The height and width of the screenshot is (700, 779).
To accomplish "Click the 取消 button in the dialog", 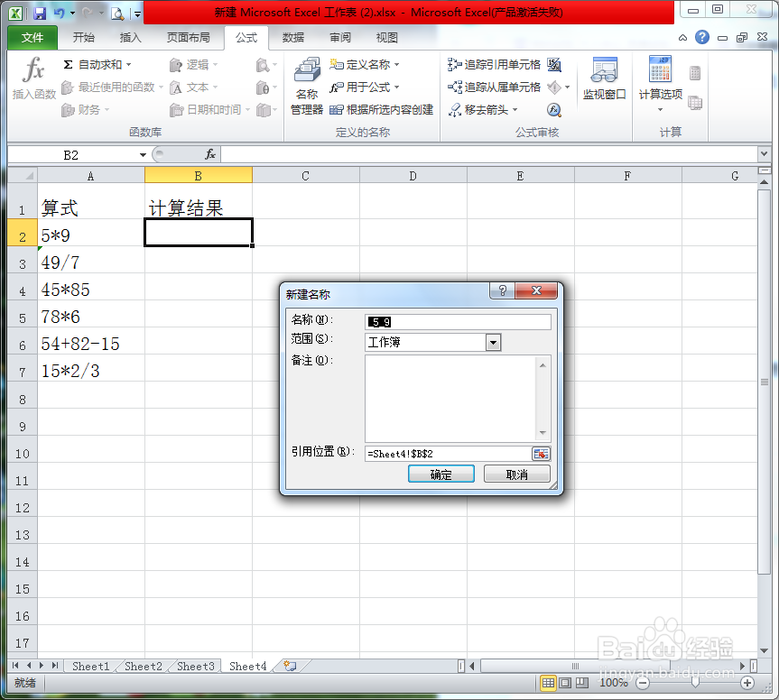I will 516,473.
